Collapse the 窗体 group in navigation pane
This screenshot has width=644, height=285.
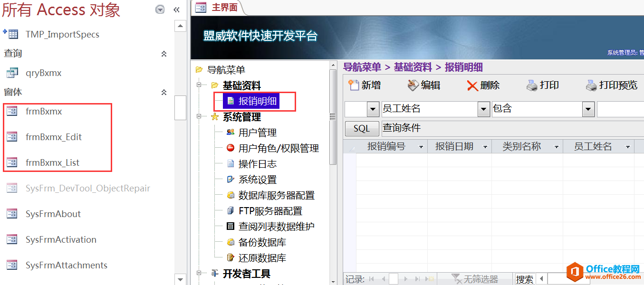[164, 92]
